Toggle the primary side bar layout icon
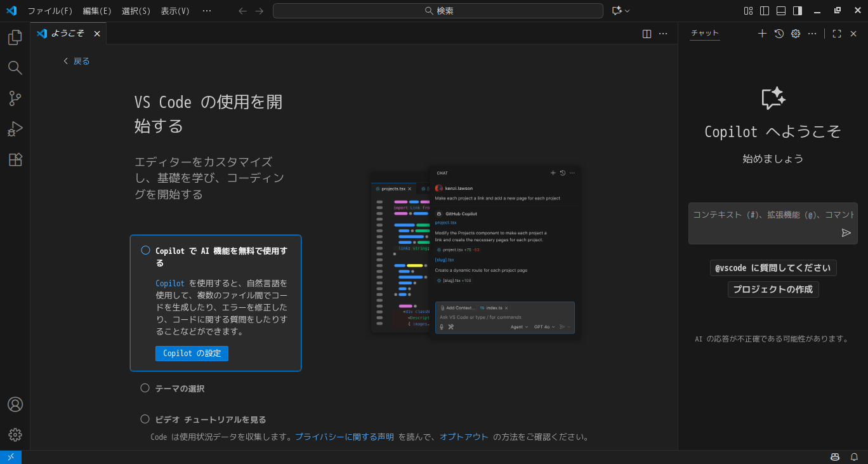 click(765, 11)
